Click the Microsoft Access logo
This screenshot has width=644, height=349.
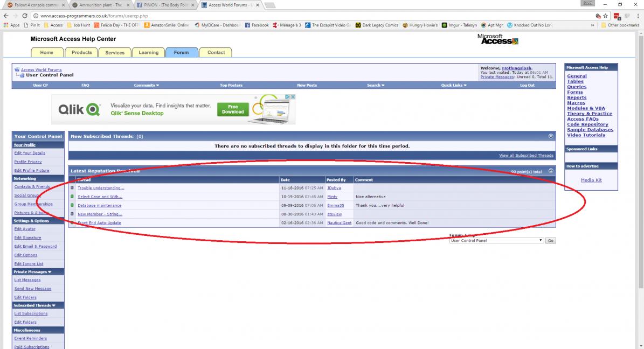[x=498, y=39]
